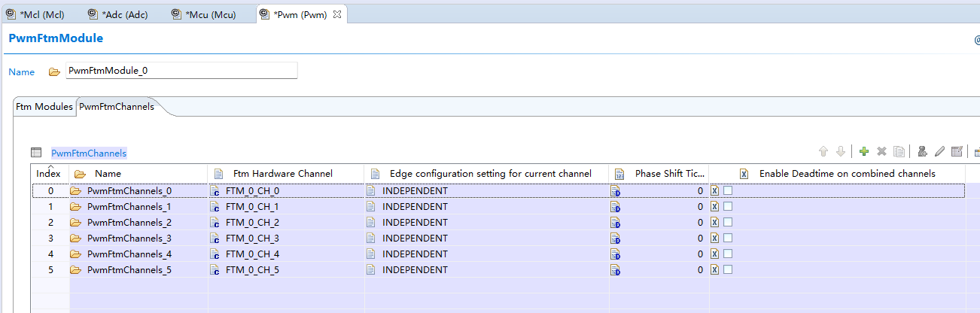The height and width of the screenshot is (313, 980).
Task: Switch to the Mcl editor tab
Action: (x=41, y=14)
